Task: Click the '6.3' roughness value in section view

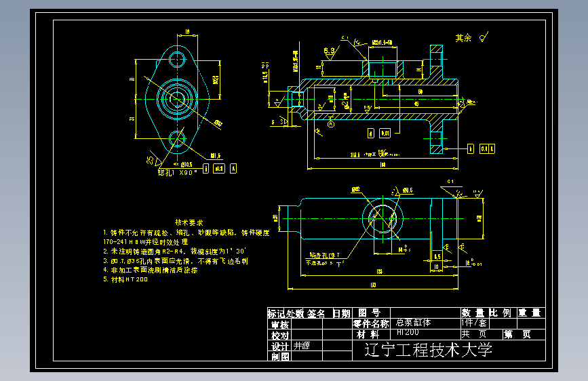Action: 329,51
